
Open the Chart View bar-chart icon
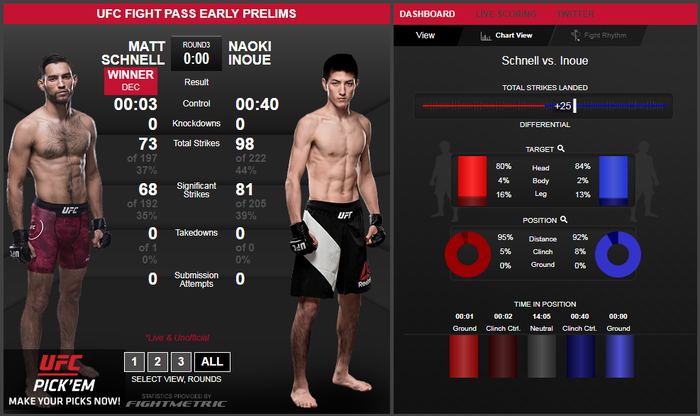tap(485, 36)
